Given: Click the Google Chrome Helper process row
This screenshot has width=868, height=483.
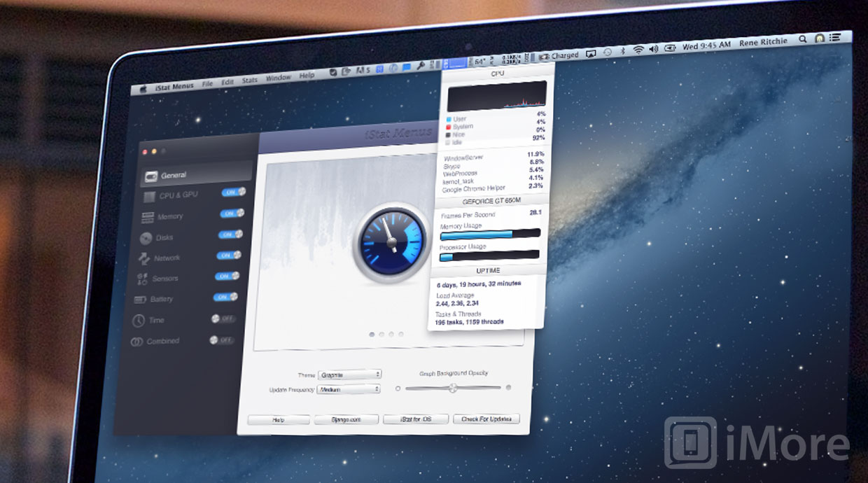Looking at the screenshot, I should tap(493, 188).
